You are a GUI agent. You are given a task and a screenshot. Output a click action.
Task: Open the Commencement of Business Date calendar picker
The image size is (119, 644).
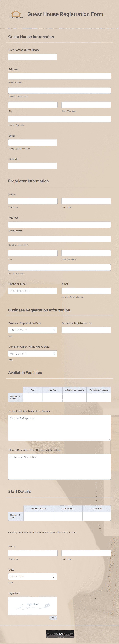54,353
